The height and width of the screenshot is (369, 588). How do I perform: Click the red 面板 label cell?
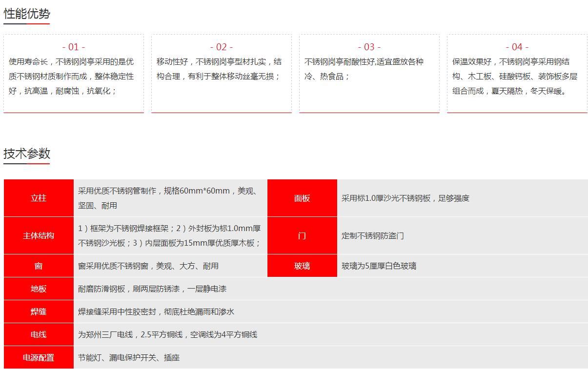coord(302,198)
